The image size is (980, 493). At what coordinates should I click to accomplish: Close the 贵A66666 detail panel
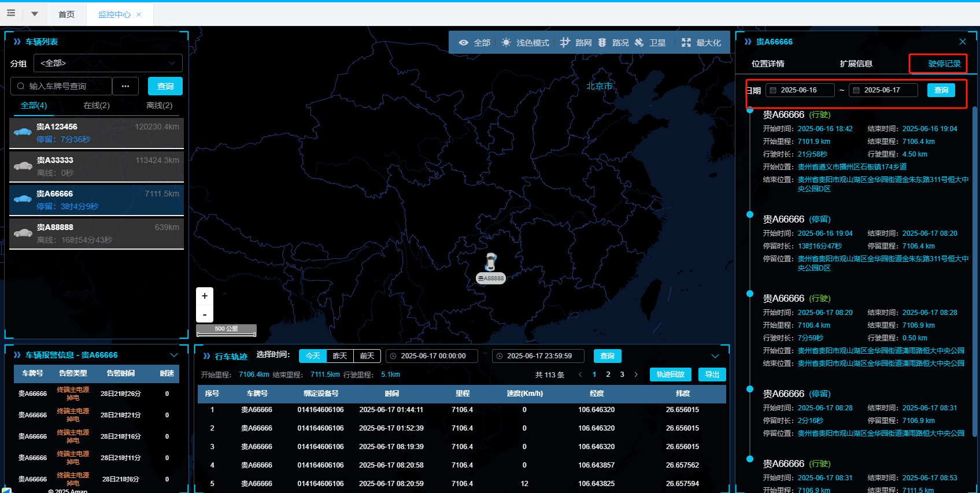(x=963, y=42)
